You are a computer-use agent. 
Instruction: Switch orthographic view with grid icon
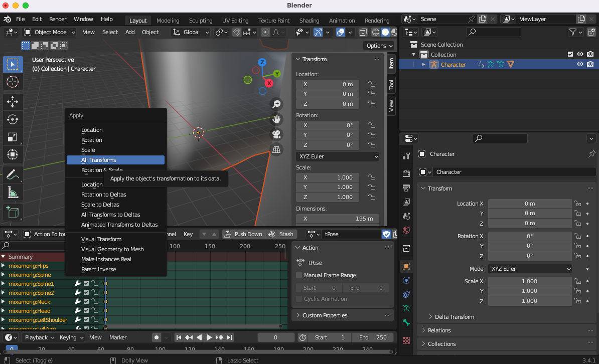click(x=276, y=150)
